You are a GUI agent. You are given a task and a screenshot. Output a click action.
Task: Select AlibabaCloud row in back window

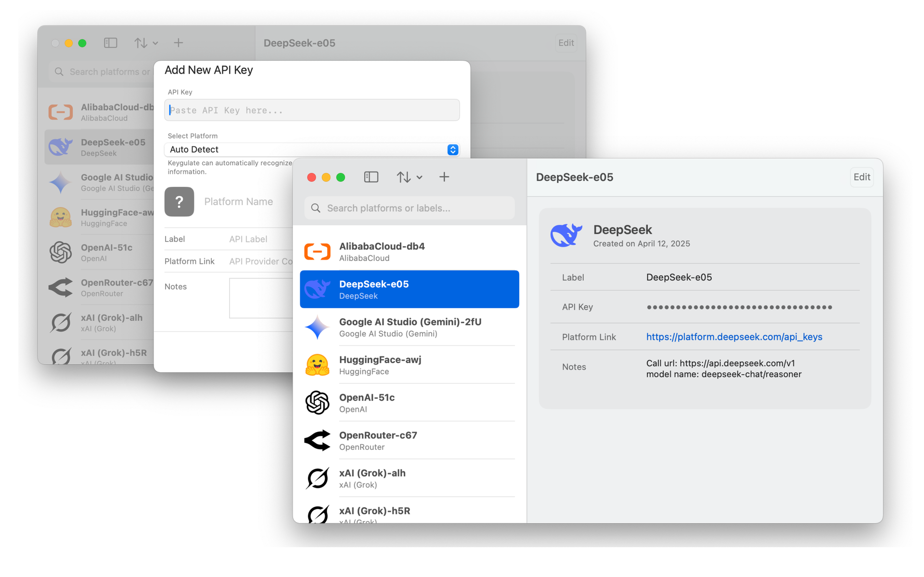point(100,112)
